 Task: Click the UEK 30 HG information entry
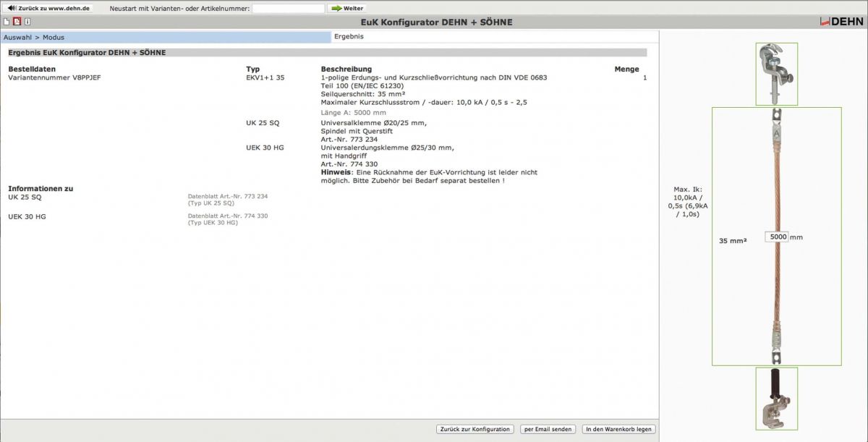27,216
